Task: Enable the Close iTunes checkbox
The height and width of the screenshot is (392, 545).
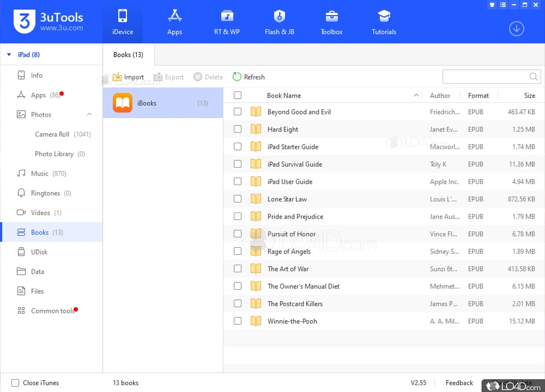Action: tap(15, 383)
